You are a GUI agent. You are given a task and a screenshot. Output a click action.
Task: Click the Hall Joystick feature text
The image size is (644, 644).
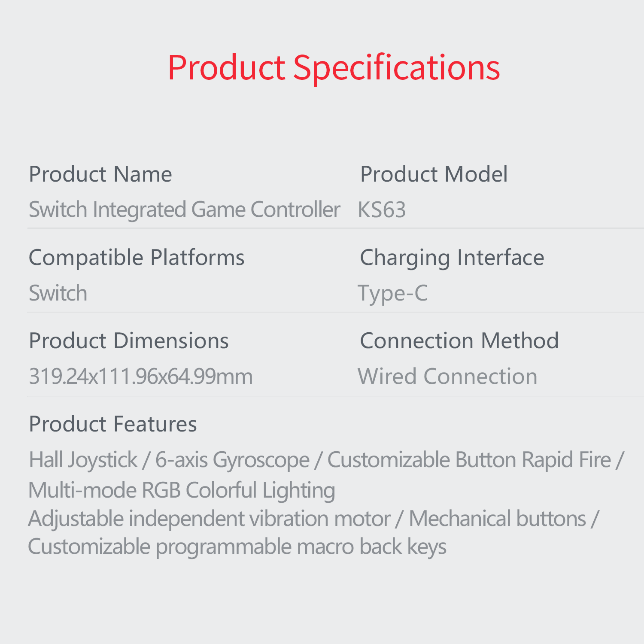pyautogui.click(x=83, y=460)
